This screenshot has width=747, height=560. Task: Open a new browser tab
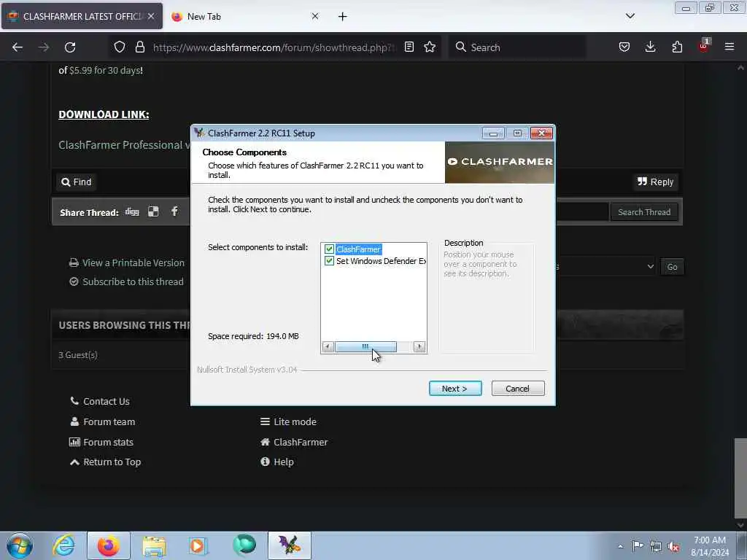point(343,16)
